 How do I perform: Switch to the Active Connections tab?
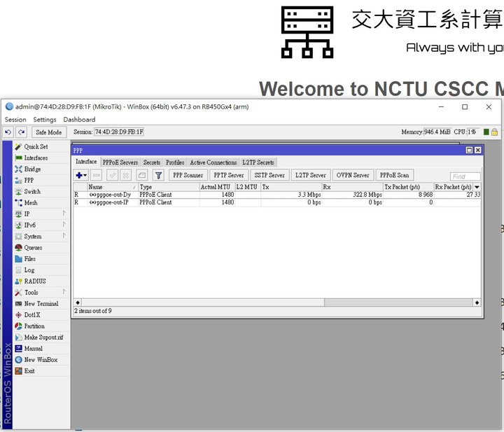tap(213, 162)
